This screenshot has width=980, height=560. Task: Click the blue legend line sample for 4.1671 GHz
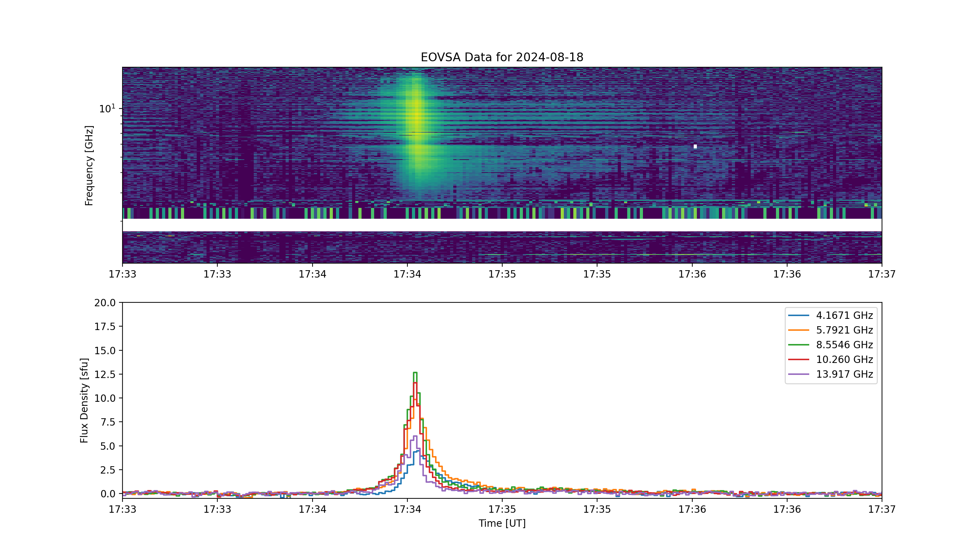tap(798, 315)
